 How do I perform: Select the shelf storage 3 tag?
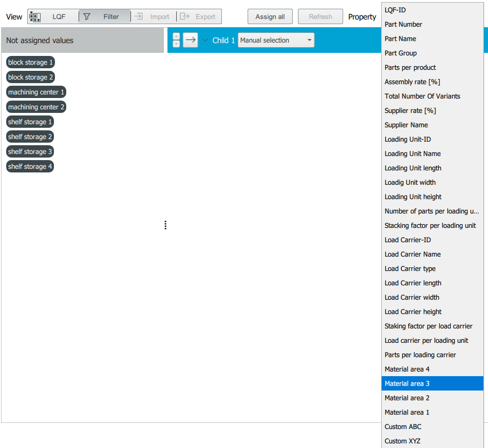[x=30, y=152]
